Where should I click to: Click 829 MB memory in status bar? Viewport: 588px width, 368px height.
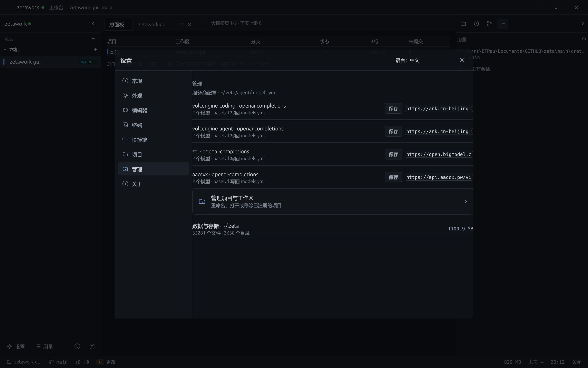coord(512,362)
